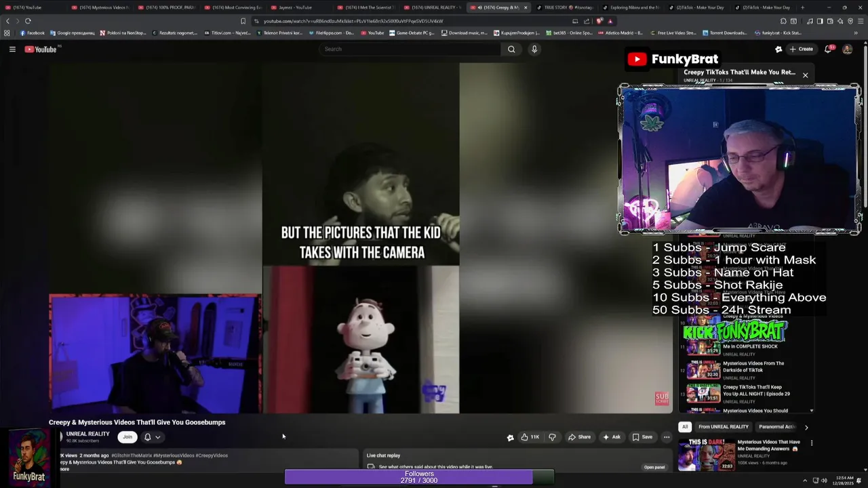Open browser apps grid icon in bookmarks bar

coord(7,33)
